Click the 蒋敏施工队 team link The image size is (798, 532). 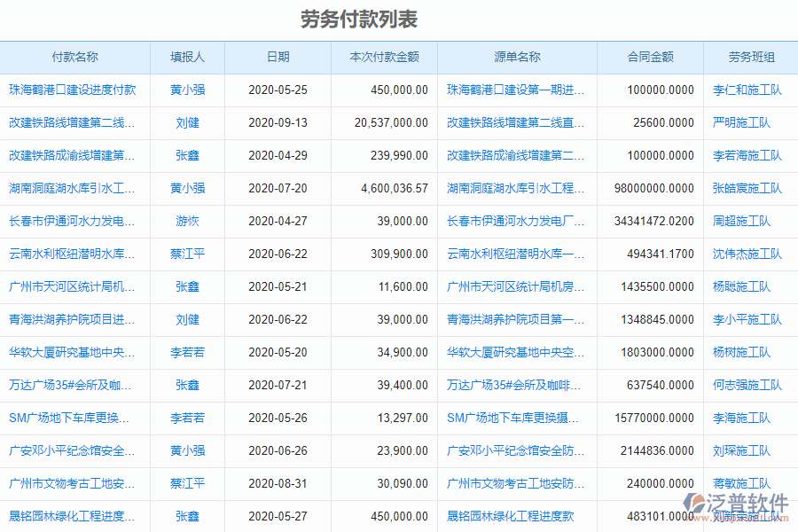point(743,483)
